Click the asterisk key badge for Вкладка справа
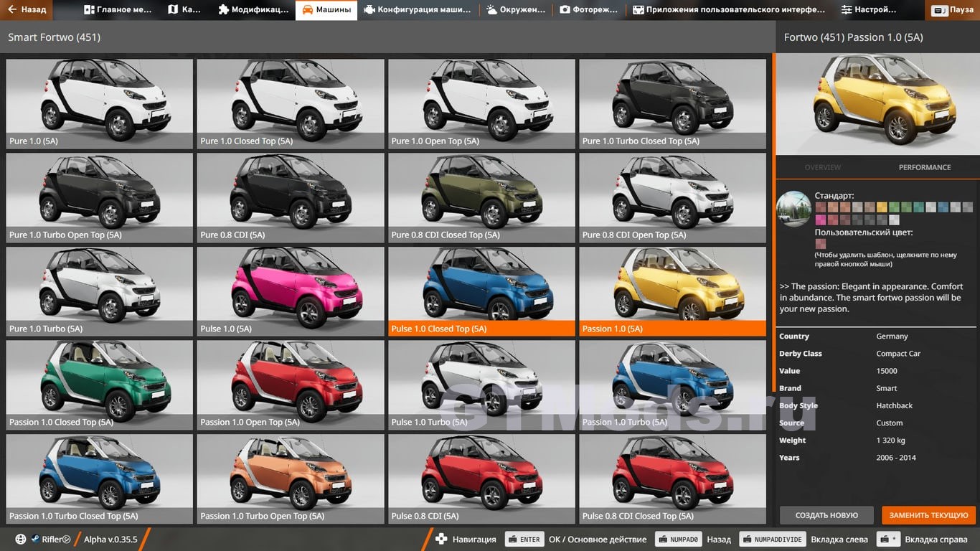Screen dimensions: 980x551 pyautogui.click(x=890, y=540)
